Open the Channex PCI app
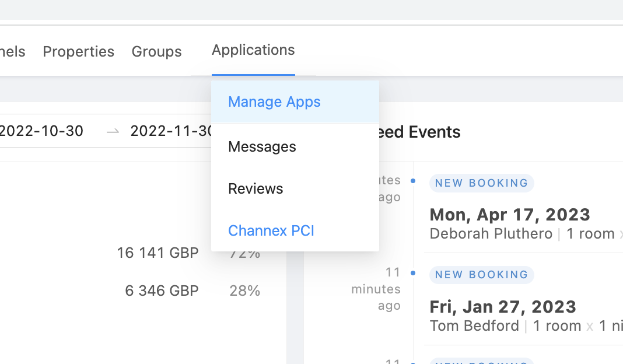Screen dimensions: 623x364 (271, 230)
